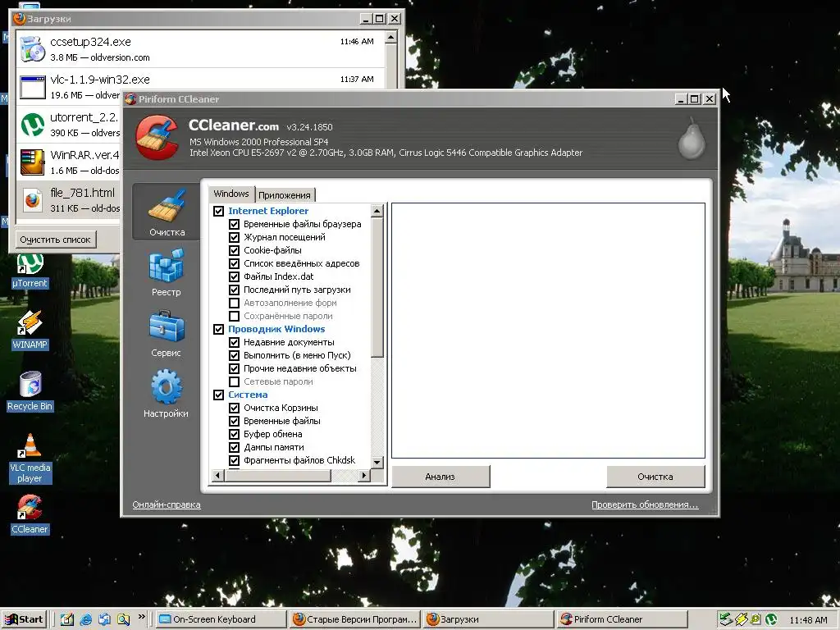Click the CCleaner logo in the header

tap(157, 138)
